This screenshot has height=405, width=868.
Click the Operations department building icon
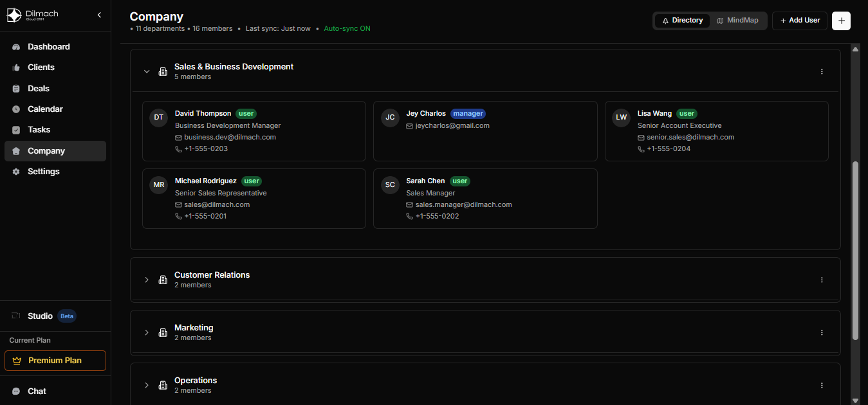[163, 385]
